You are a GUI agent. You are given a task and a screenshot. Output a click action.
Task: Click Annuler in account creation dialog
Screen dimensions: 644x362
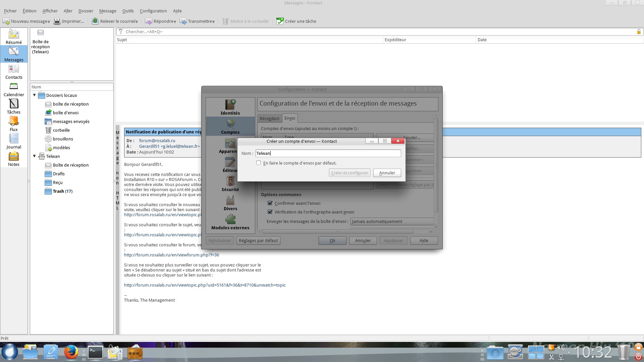coord(387,173)
